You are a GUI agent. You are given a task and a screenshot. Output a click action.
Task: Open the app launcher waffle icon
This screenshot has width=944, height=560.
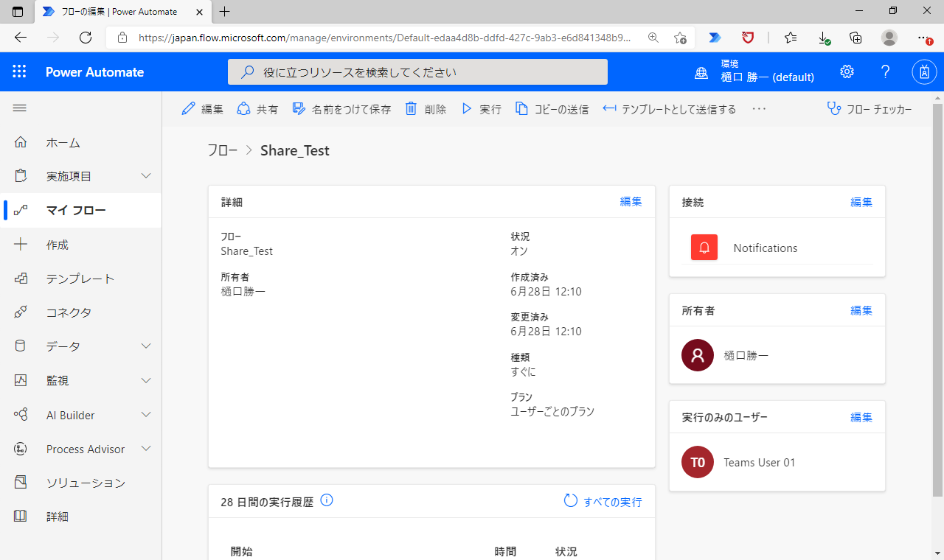pos(19,71)
